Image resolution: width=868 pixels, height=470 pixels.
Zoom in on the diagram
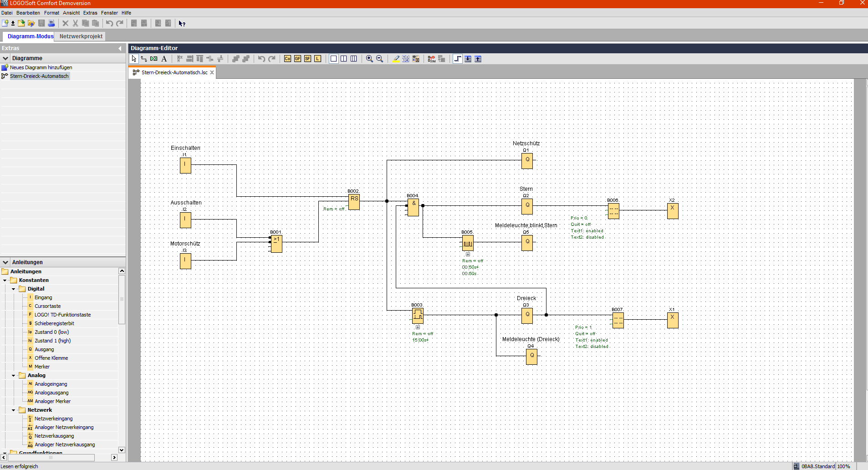(x=369, y=59)
